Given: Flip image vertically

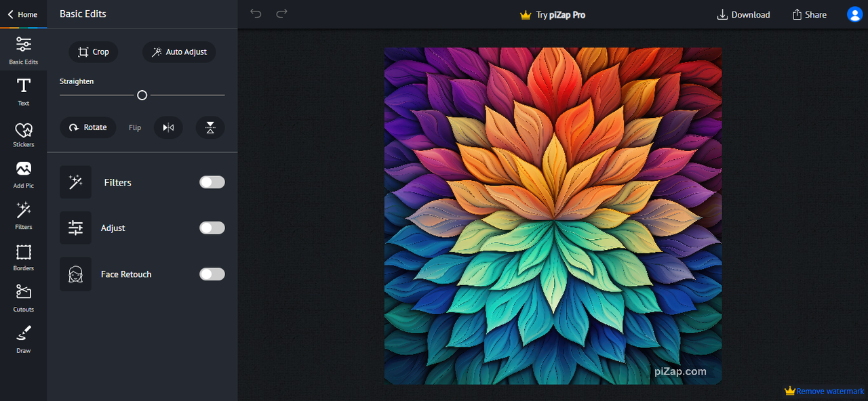Looking at the screenshot, I should (210, 127).
